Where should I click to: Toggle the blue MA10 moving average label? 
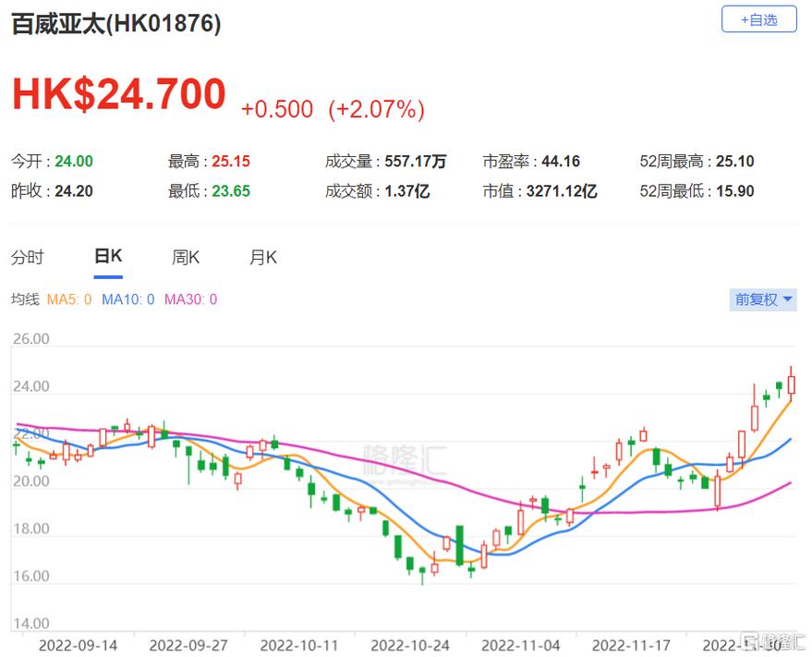coord(127,299)
